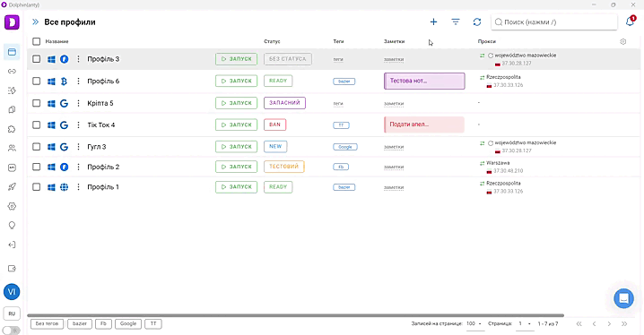This screenshot has width=644, height=335.
Task: Toggle the theme switch at sidebar bottom
Action: point(11,331)
